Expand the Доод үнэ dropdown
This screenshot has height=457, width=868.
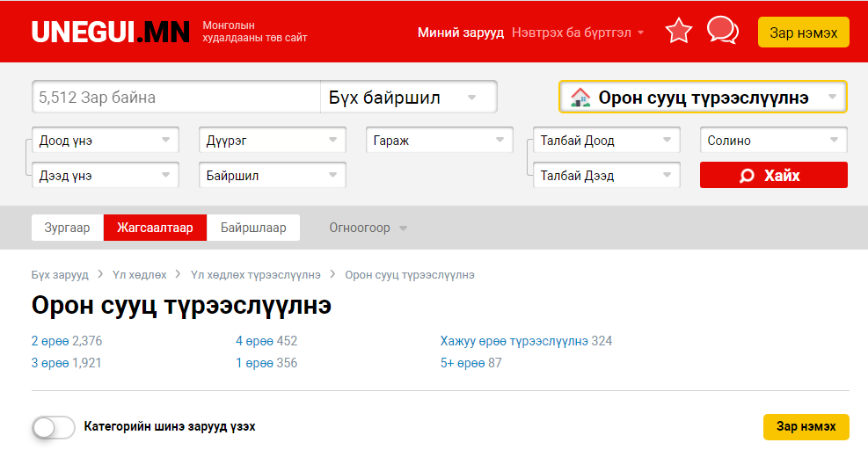coord(105,141)
